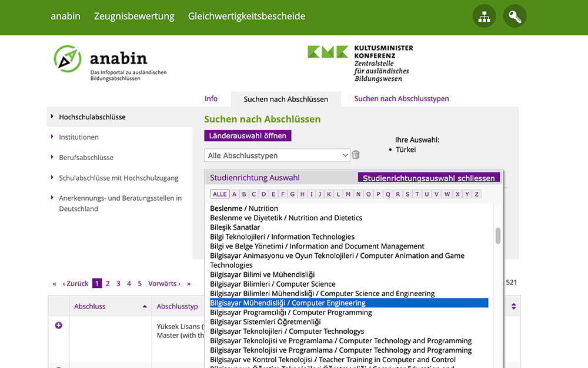Switch to Suchen nach Abschlusstypen tab
The image size is (588, 368).
coord(401,99)
